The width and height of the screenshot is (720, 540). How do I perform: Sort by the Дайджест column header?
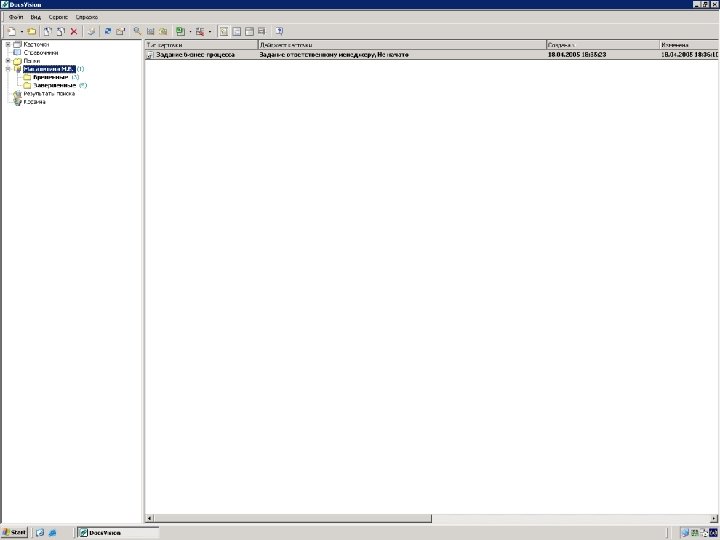click(x=402, y=45)
